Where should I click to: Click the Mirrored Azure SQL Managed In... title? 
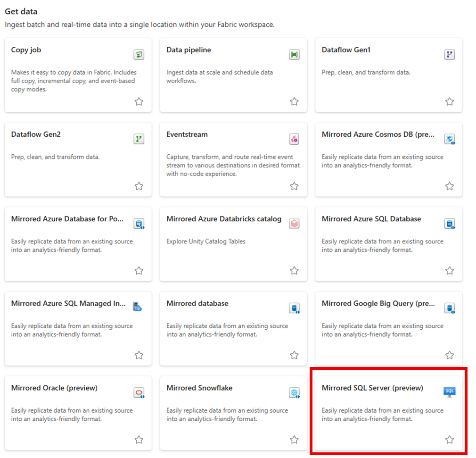point(68,304)
